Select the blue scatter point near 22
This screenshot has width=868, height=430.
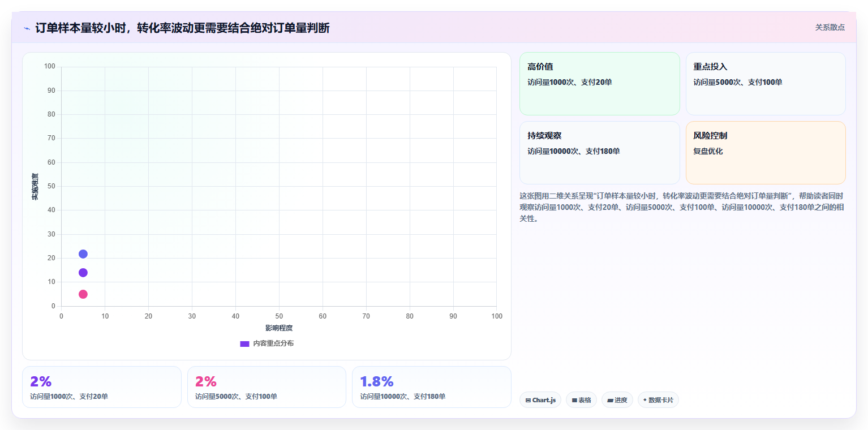click(x=83, y=254)
